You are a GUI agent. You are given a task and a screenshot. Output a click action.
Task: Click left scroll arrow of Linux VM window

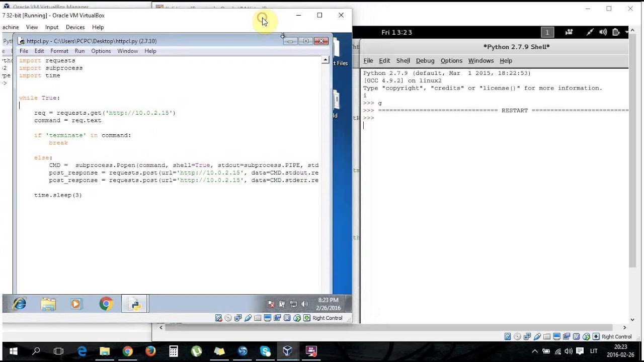(x=161, y=327)
